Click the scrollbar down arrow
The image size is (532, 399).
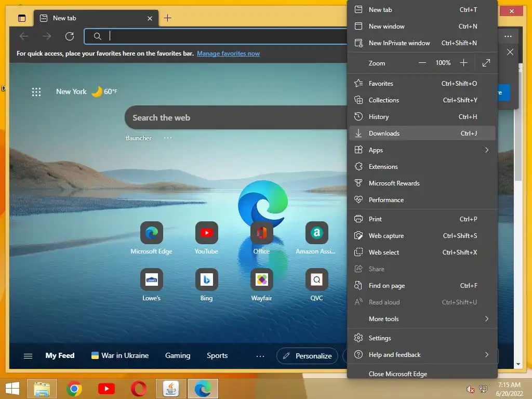518,364
